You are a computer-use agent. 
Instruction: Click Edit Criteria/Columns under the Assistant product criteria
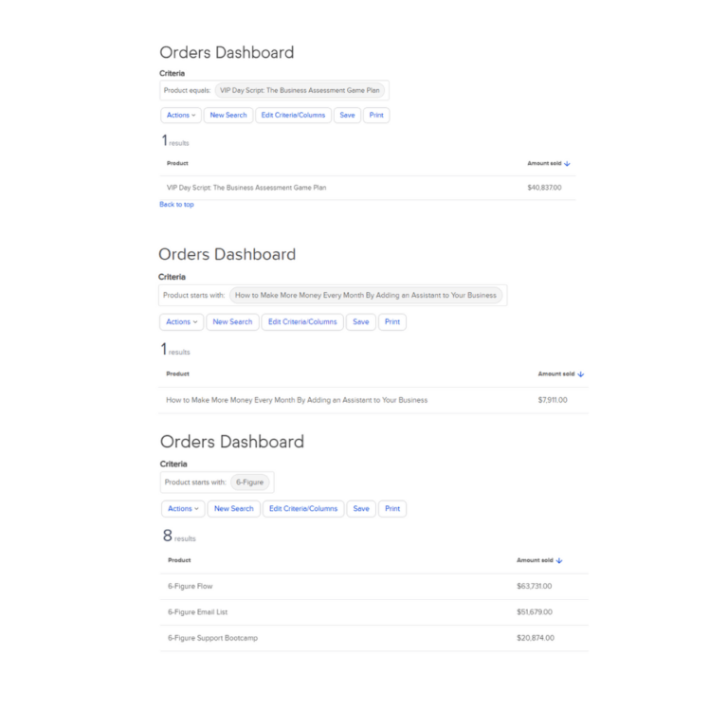[x=302, y=322]
